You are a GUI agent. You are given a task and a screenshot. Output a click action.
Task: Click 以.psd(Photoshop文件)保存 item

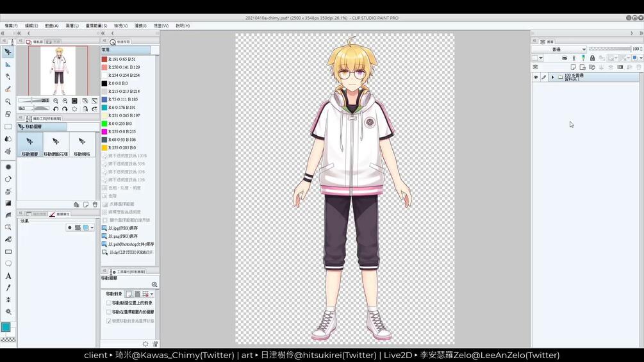click(x=128, y=244)
